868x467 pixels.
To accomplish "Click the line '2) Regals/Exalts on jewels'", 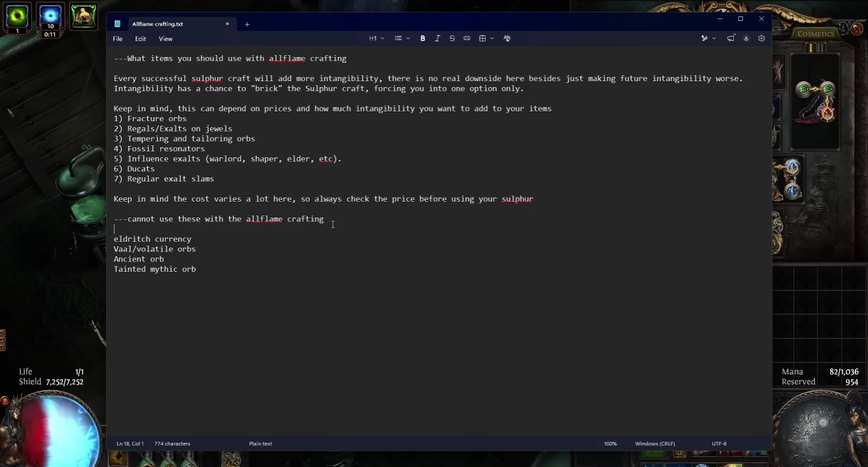I will pos(173,128).
